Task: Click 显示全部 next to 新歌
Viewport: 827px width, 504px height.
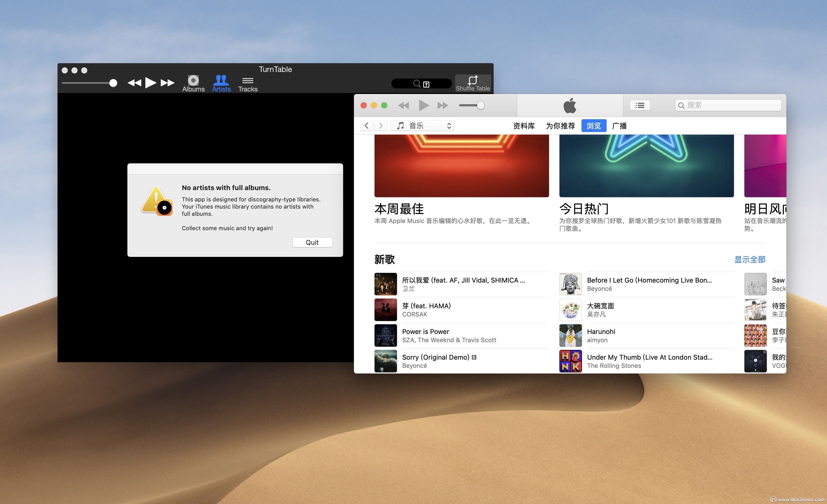Action: coord(750,259)
